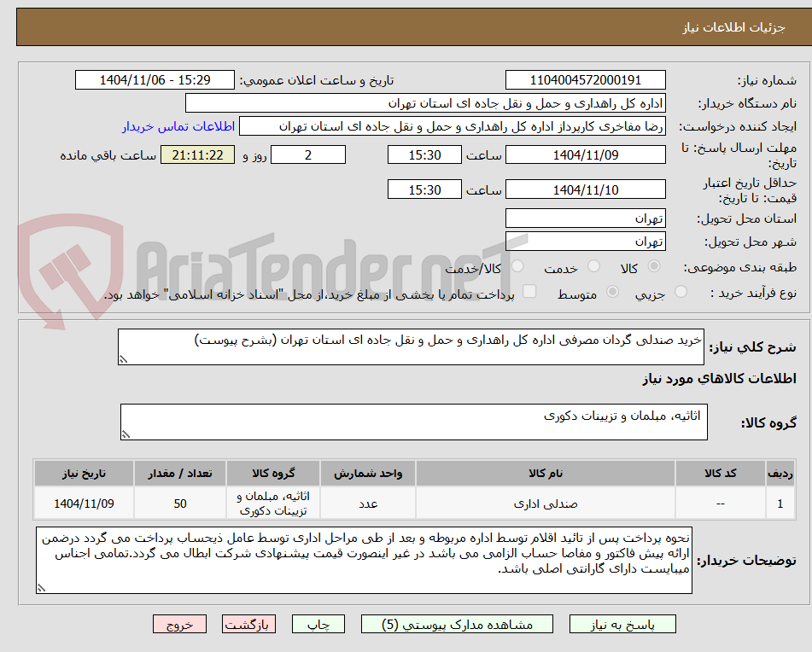This screenshot has height=652, width=812.
Task: Click the پاسخ به نیاز button
Action: [x=622, y=624]
